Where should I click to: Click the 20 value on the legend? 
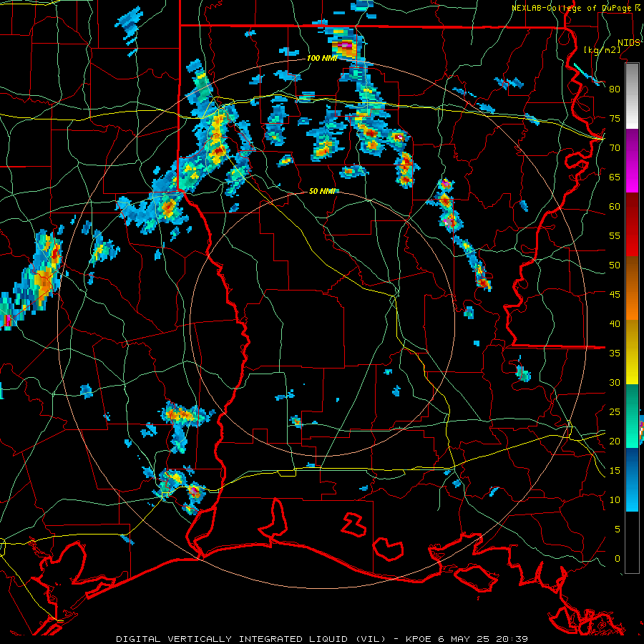point(615,441)
